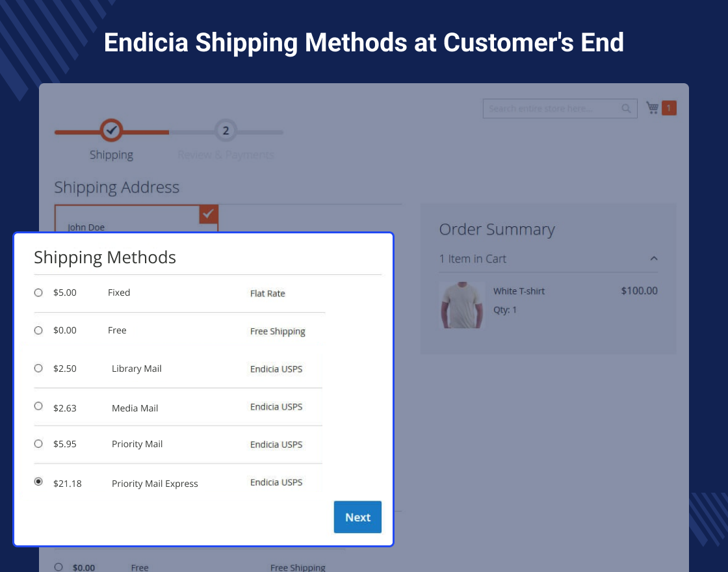The height and width of the screenshot is (572, 728).
Task: Go to the Shipping step tab
Action: 111,155
